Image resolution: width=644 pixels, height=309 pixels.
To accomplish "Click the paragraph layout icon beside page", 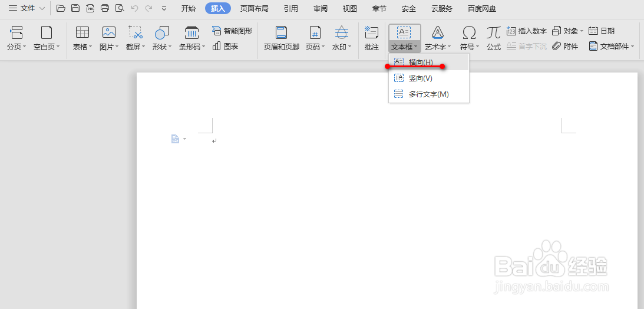I will tap(176, 139).
